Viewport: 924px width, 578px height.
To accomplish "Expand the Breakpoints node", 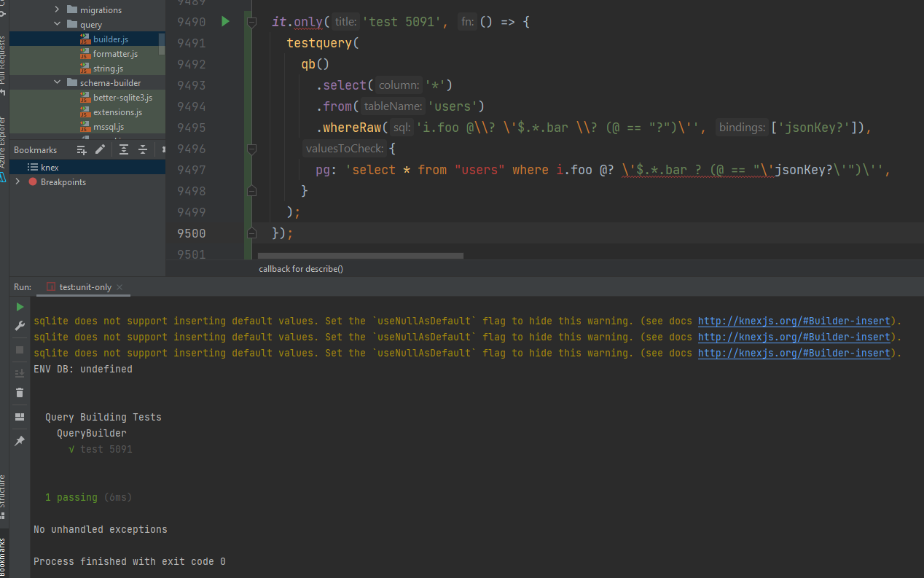I will tap(16, 181).
